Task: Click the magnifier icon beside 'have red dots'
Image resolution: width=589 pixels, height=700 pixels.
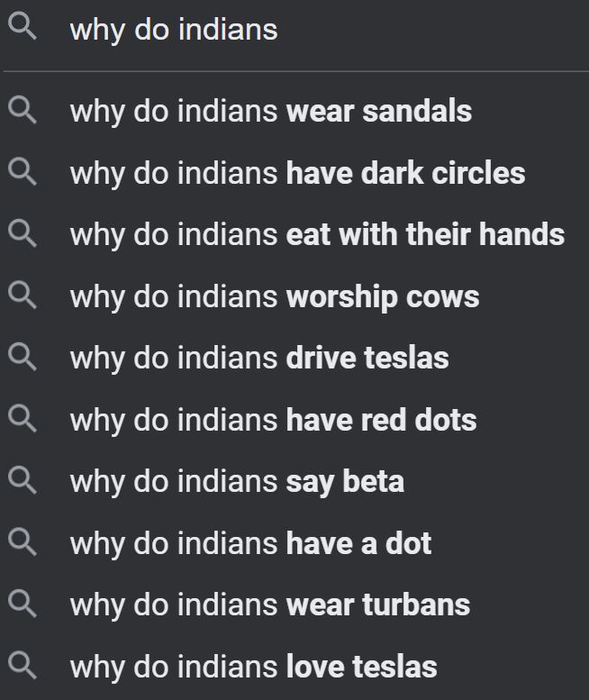Action: pos(23,420)
